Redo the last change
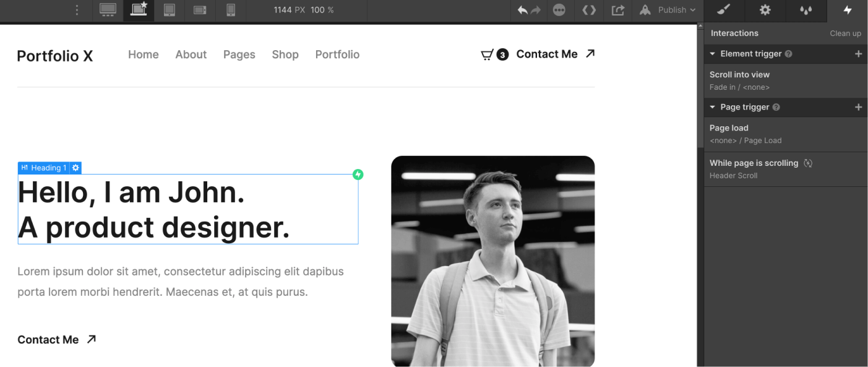The height and width of the screenshot is (367, 868). [x=537, y=10]
